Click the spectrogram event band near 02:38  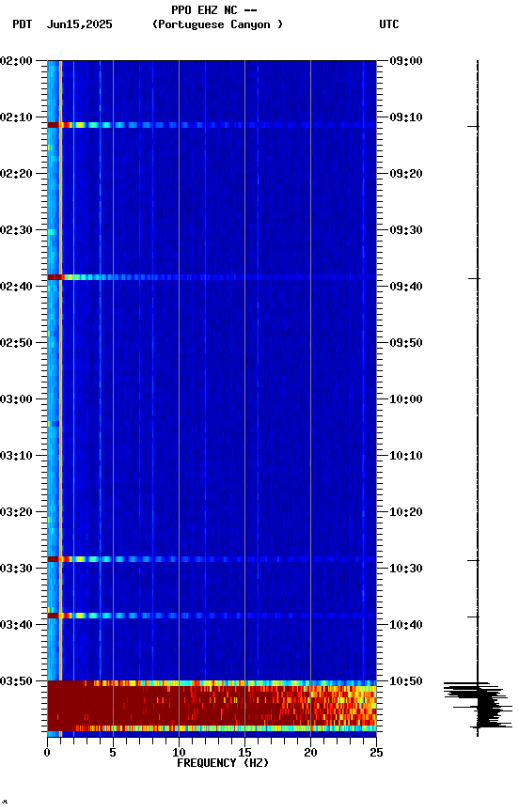point(212,277)
